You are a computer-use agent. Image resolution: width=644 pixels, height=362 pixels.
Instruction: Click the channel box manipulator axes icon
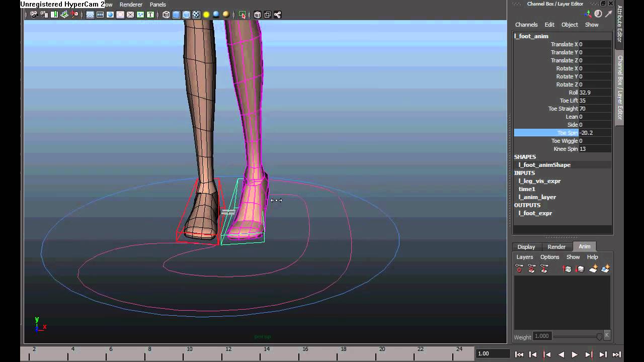588,14
